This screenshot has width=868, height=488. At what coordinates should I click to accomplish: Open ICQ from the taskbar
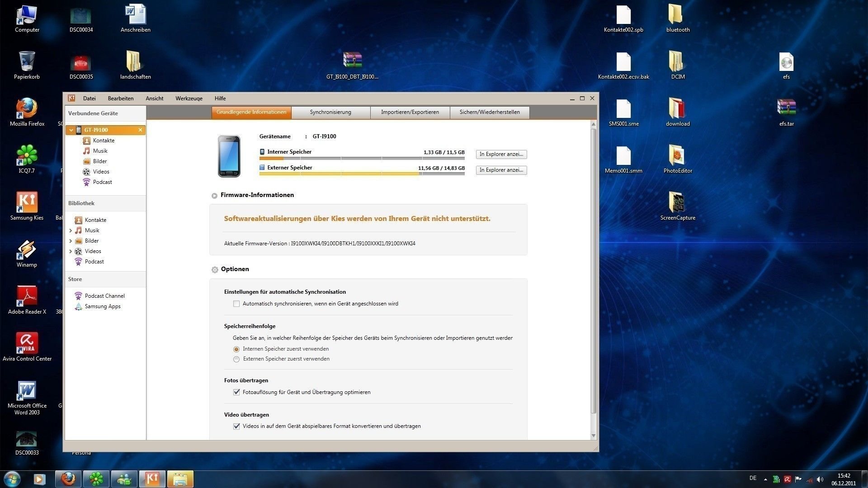click(96, 479)
